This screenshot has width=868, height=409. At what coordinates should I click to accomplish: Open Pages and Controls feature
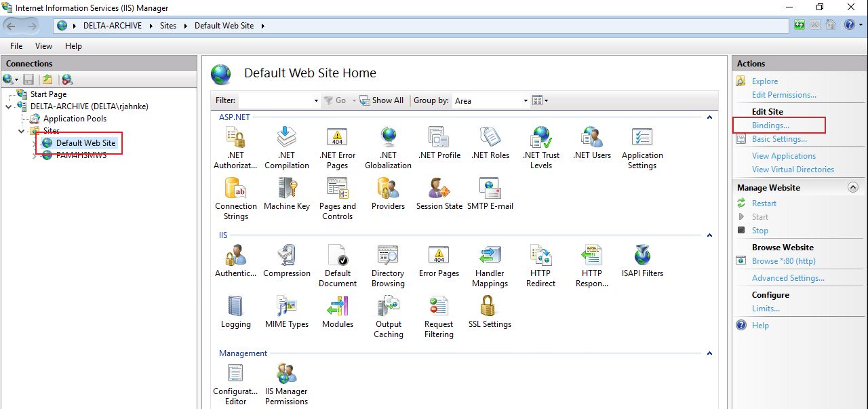[338, 199]
